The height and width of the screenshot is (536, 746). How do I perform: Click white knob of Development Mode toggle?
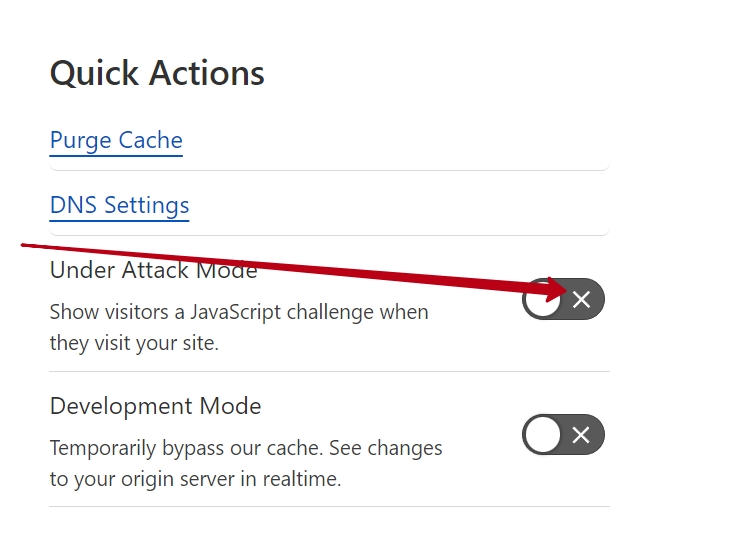coord(542,435)
